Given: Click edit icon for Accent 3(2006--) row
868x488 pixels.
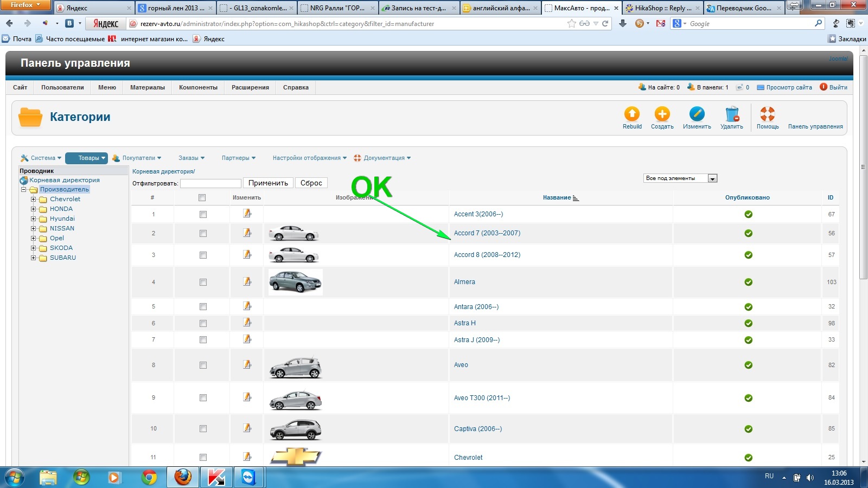Looking at the screenshot, I should (247, 214).
